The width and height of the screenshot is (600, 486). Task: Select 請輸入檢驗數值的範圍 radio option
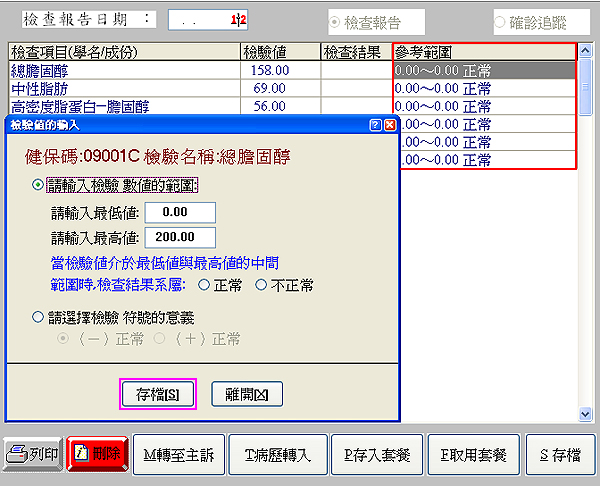click(x=39, y=185)
